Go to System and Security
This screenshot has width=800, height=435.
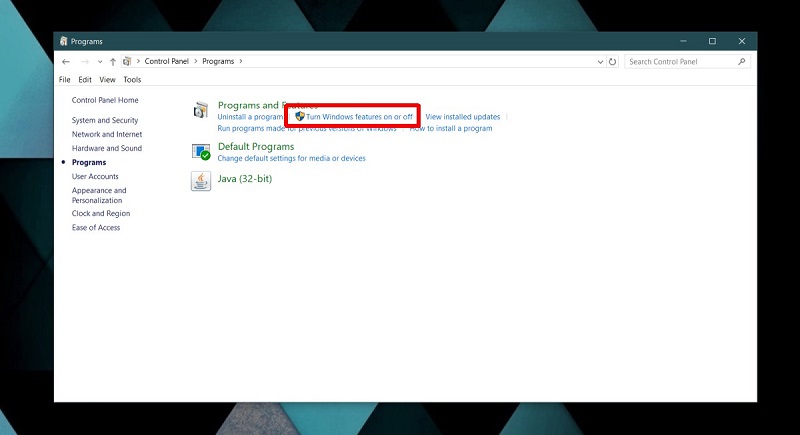tap(105, 120)
